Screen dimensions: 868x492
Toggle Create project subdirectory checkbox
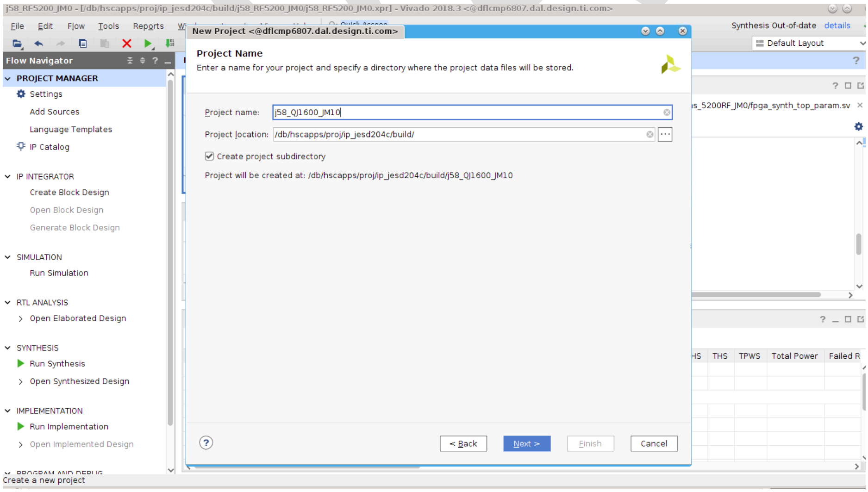tap(209, 156)
